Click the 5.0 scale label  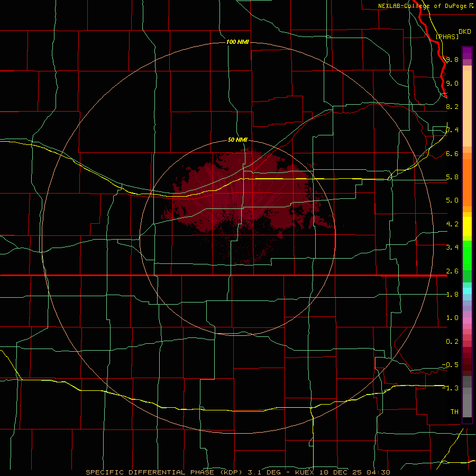(x=452, y=200)
